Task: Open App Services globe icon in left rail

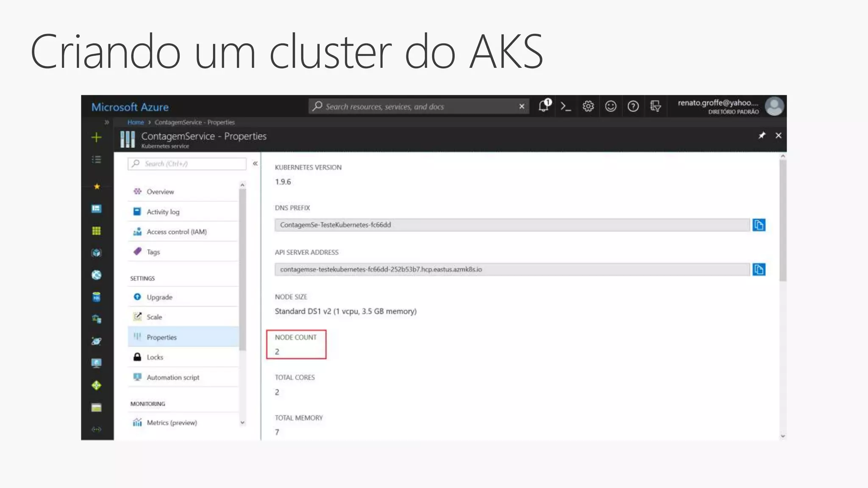Action: click(97, 275)
